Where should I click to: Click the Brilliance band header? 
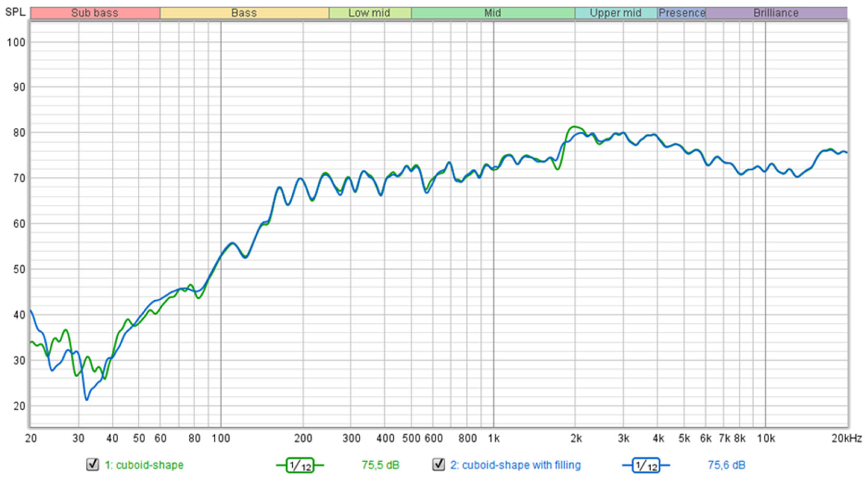[776, 13]
